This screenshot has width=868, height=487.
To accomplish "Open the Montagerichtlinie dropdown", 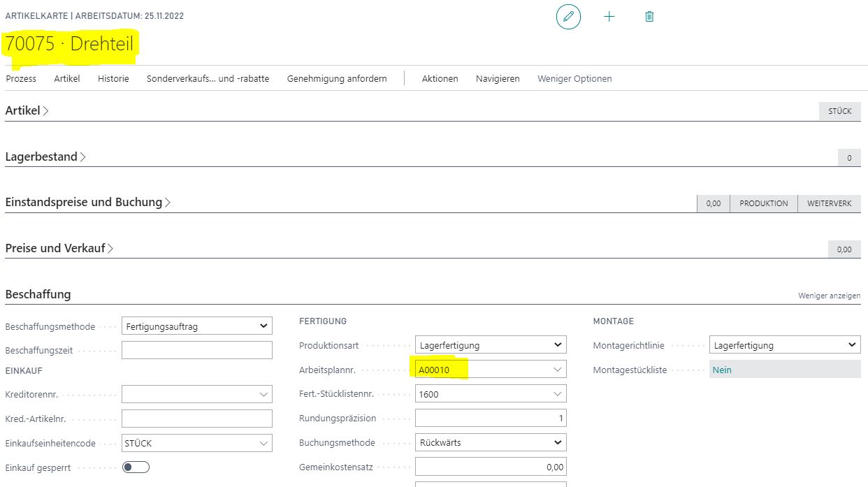I will [x=785, y=344].
